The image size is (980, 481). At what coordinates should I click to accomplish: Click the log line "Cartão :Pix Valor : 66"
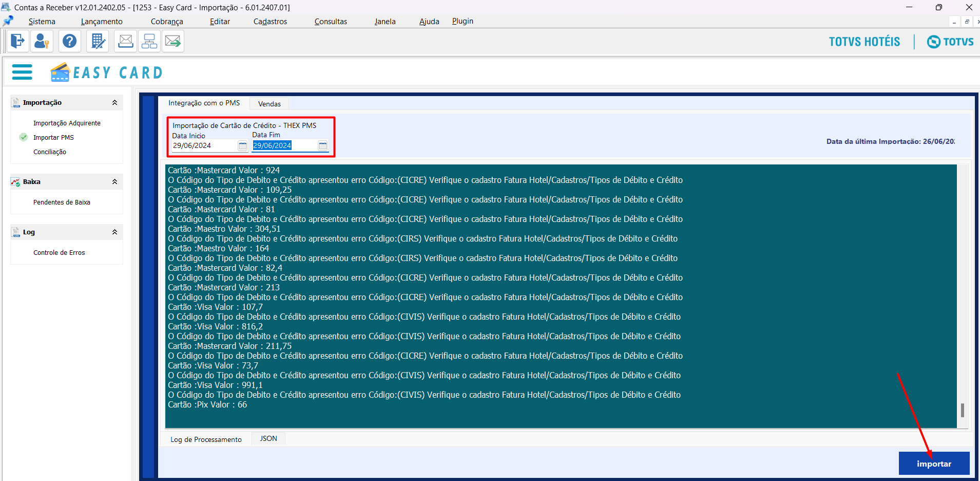(x=207, y=404)
